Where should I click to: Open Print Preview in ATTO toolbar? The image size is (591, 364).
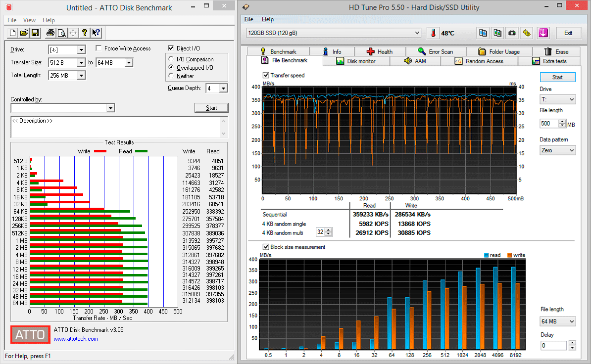(61, 33)
